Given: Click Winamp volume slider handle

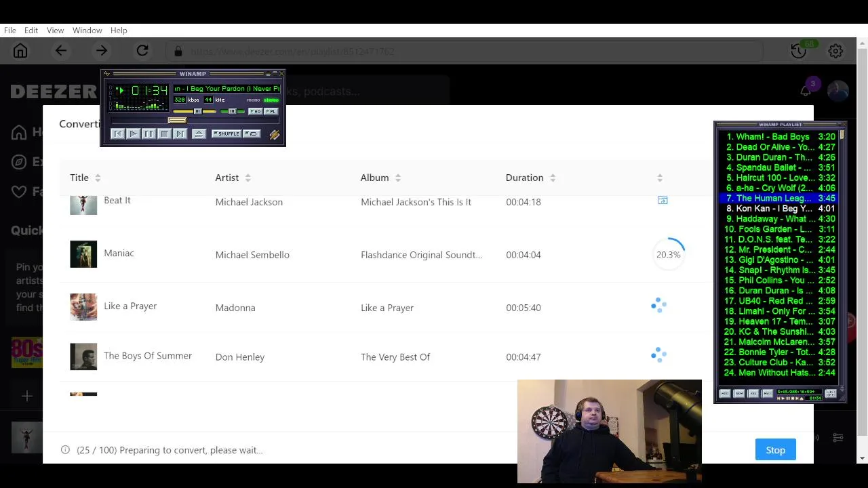Looking at the screenshot, I should (197, 111).
